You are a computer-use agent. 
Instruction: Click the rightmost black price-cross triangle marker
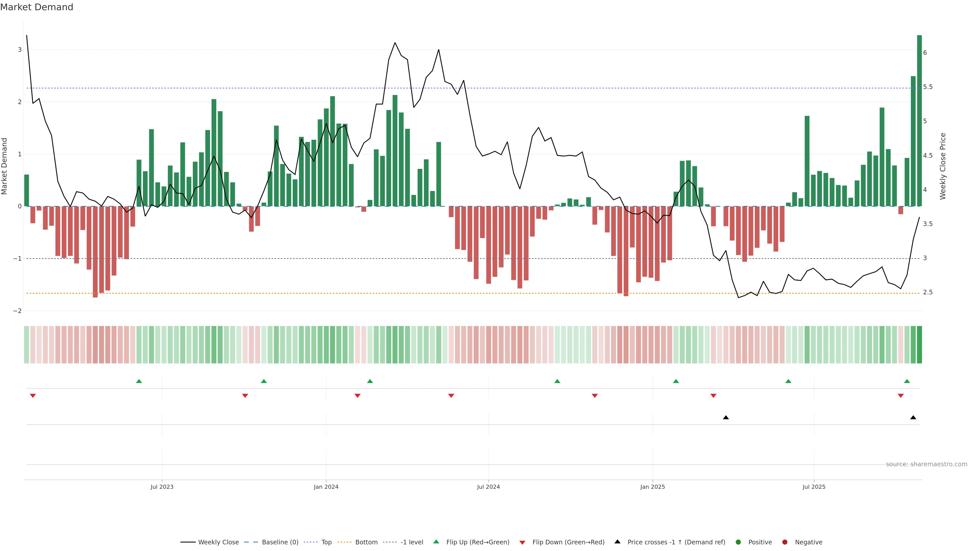(913, 418)
